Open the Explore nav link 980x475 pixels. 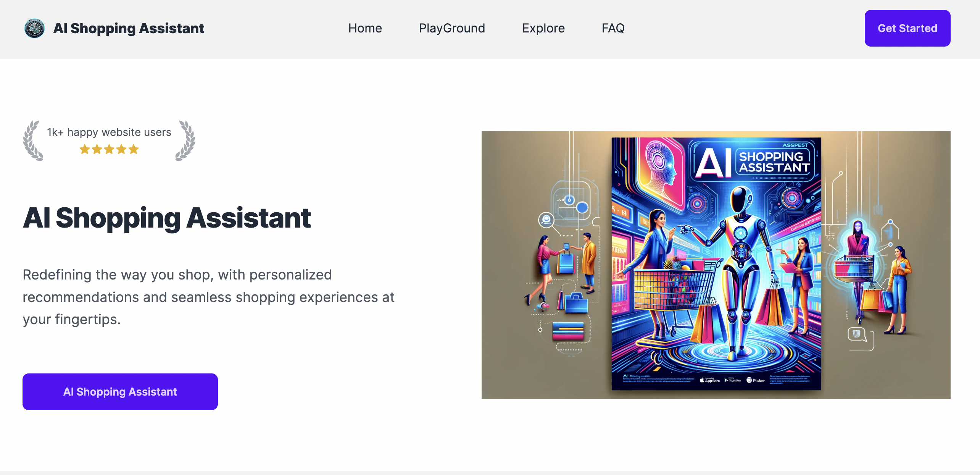[543, 28]
